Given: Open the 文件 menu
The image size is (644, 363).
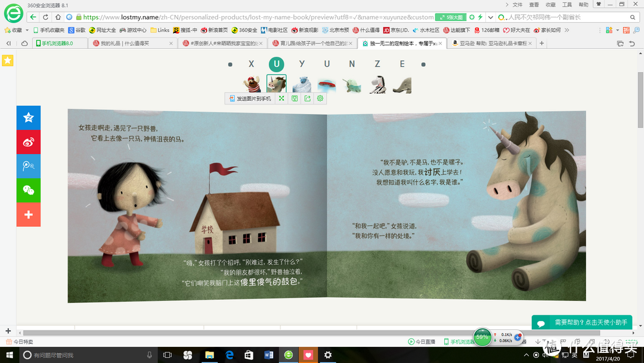Looking at the screenshot, I should click(518, 5).
